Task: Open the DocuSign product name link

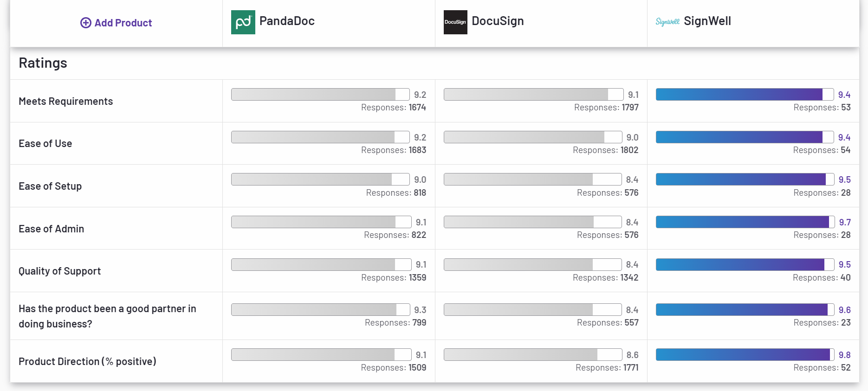Action: coord(498,21)
